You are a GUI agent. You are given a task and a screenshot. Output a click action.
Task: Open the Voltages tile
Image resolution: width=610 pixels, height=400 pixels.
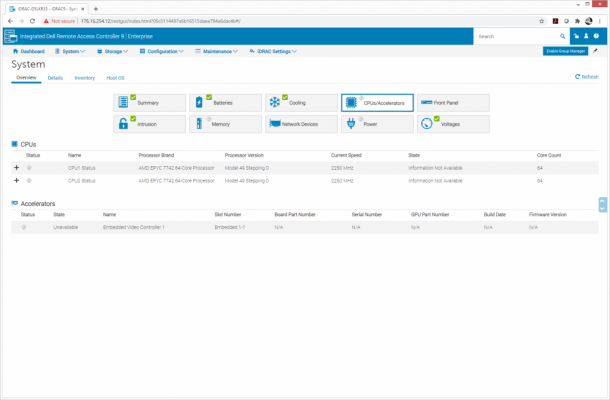(453, 124)
